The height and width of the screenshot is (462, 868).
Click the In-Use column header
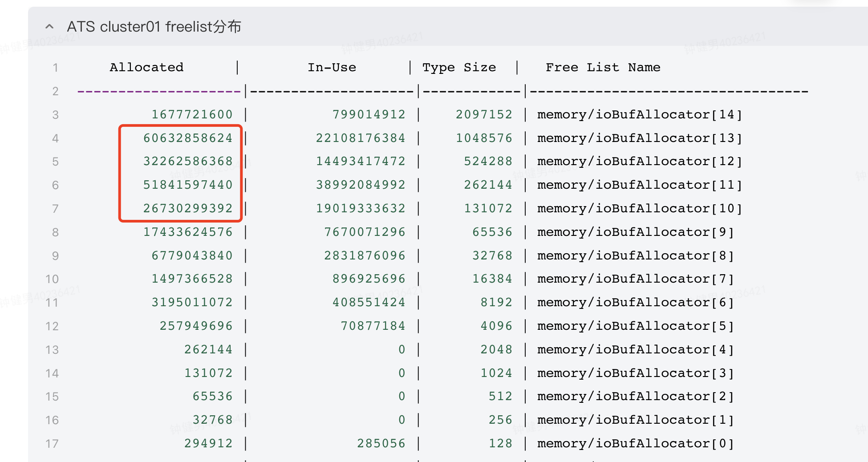[332, 67]
